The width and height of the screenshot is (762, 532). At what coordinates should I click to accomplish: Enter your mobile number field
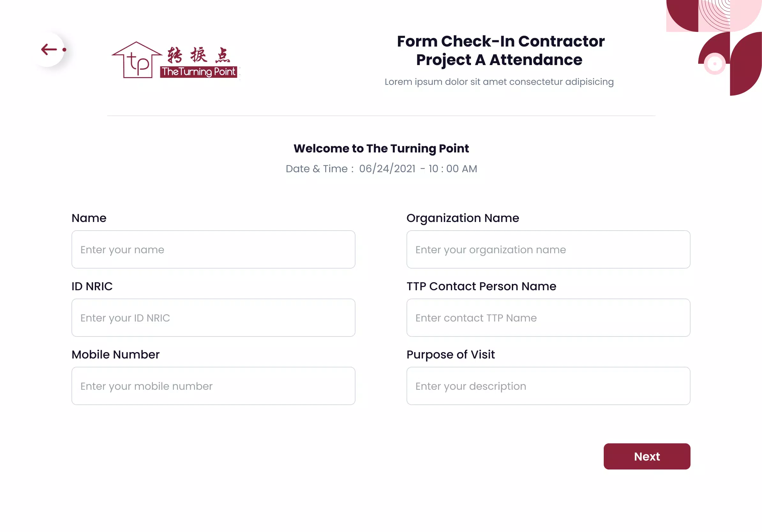click(213, 386)
